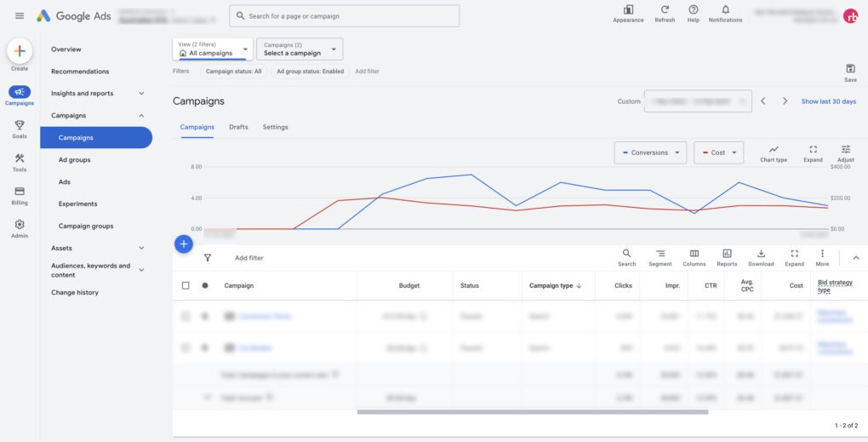This screenshot has height=442, width=868.
Task: Sort by Campaign type column header
Action: [x=555, y=286]
